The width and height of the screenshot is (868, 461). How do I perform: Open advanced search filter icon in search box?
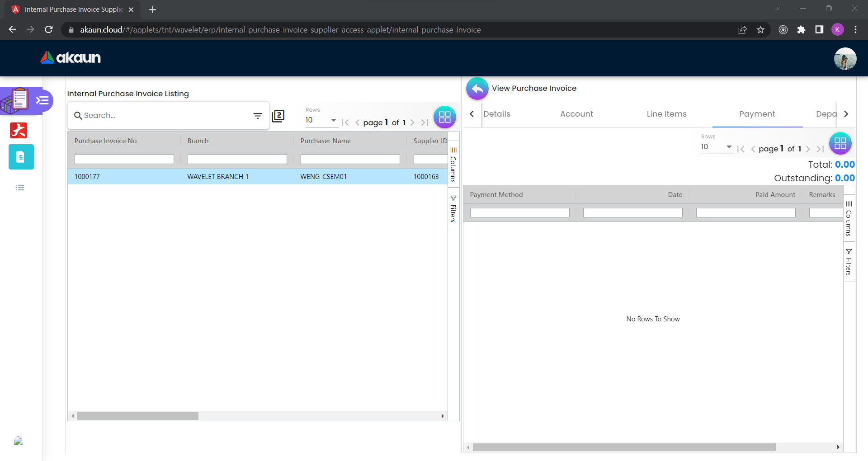click(x=258, y=116)
